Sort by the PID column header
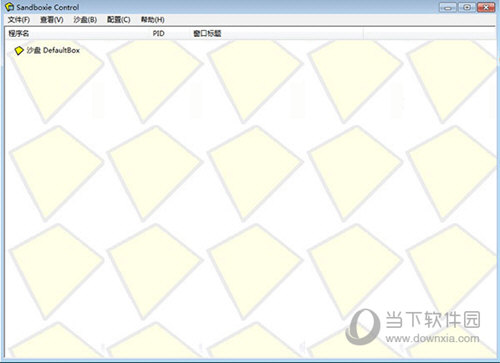 pos(169,33)
